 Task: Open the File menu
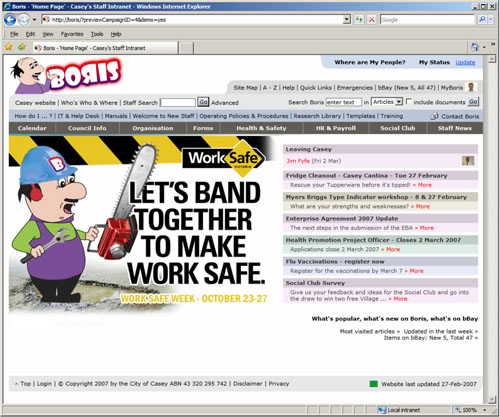tap(14, 34)
